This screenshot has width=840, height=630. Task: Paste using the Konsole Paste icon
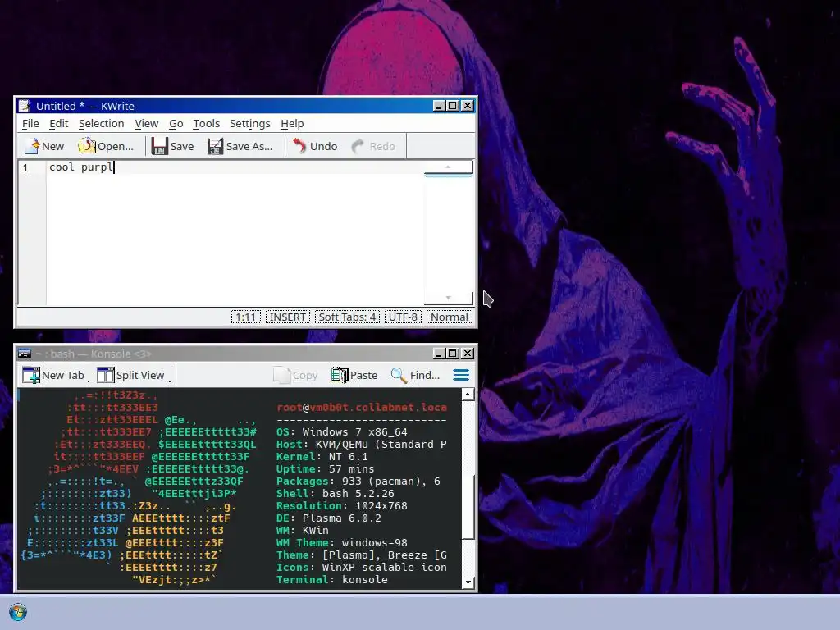tap(339, 375)
